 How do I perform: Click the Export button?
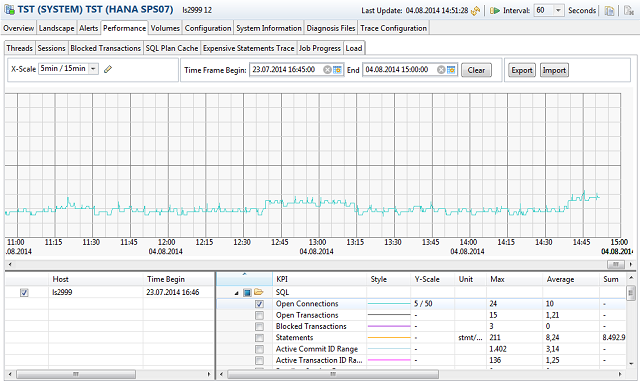(522, 70)
